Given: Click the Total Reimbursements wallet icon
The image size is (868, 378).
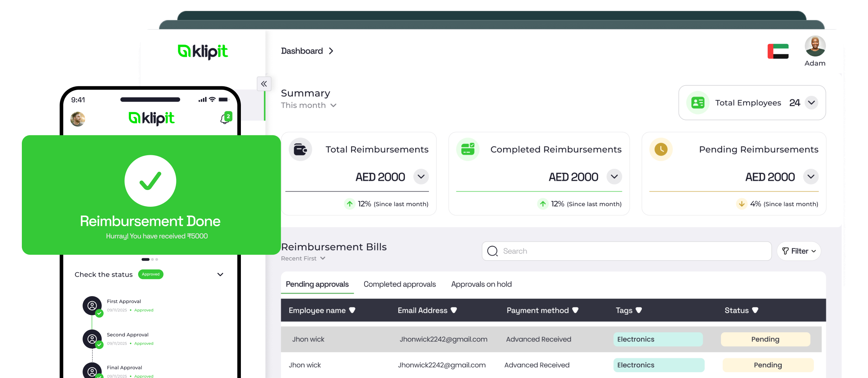Looking at the screenshot, I should 300,149.
